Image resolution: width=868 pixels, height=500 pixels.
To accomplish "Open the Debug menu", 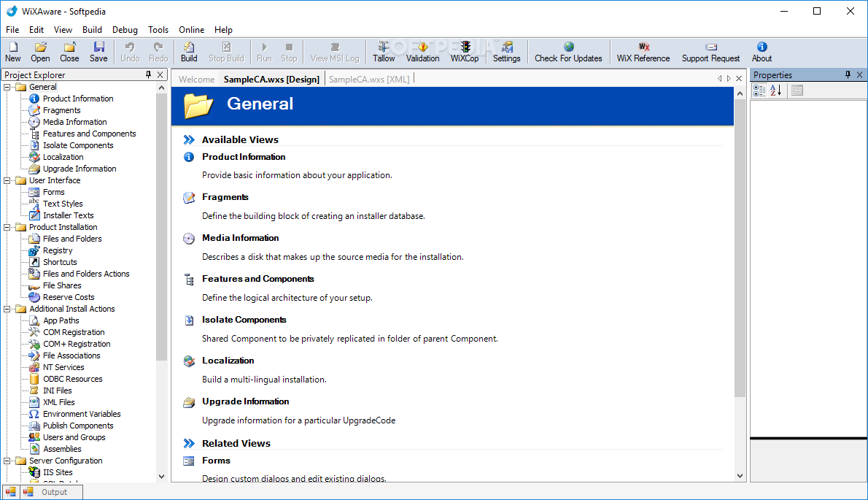I will [125, 30].
